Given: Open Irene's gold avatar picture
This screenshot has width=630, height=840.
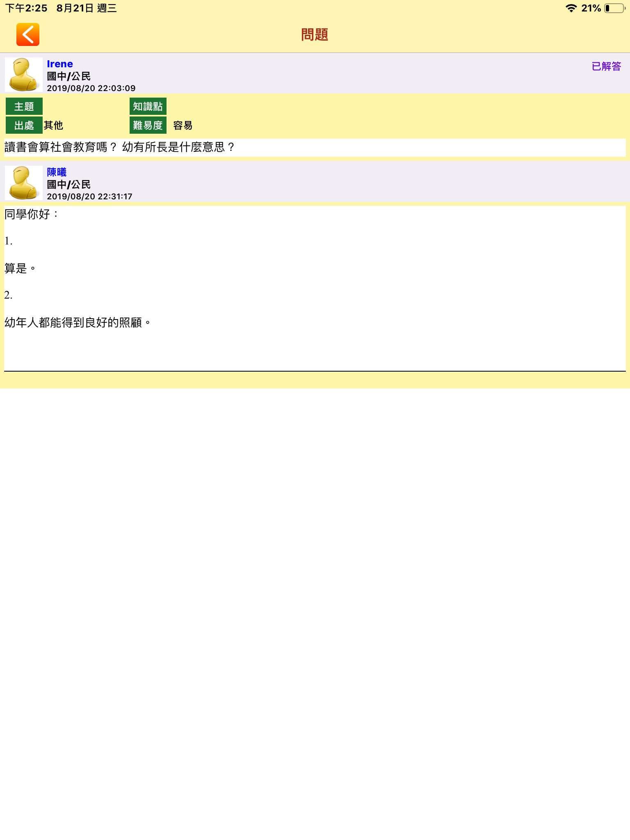Looking at the screenshot, I should coord(24,74).
